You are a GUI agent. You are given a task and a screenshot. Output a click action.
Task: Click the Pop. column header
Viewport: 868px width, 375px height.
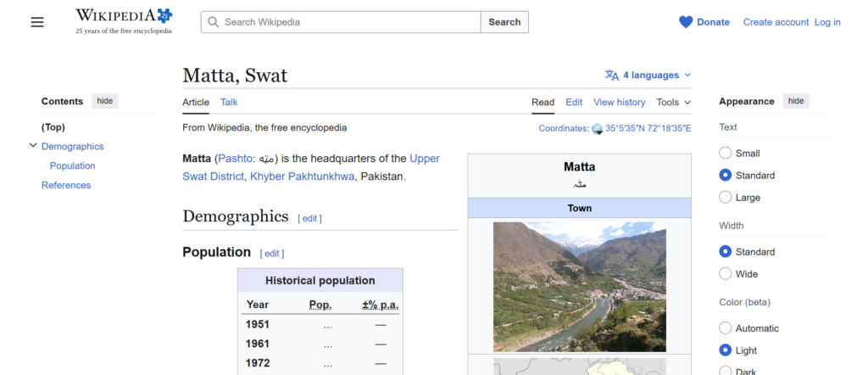point(320,305)
